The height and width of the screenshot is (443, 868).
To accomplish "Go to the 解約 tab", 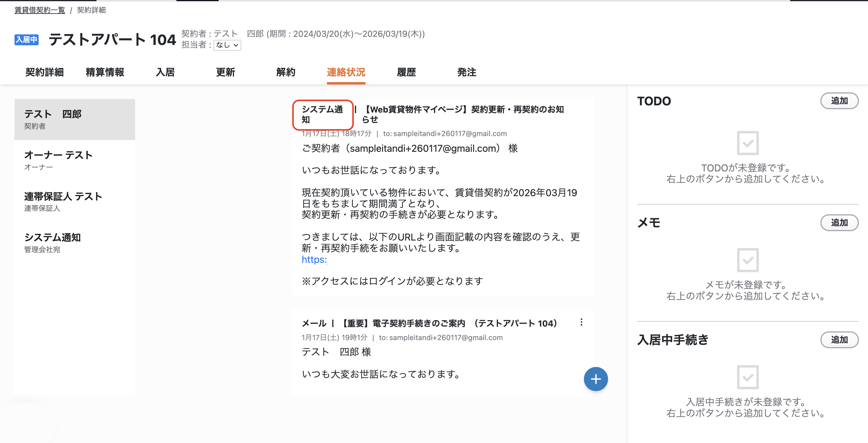I will [286, 72].
